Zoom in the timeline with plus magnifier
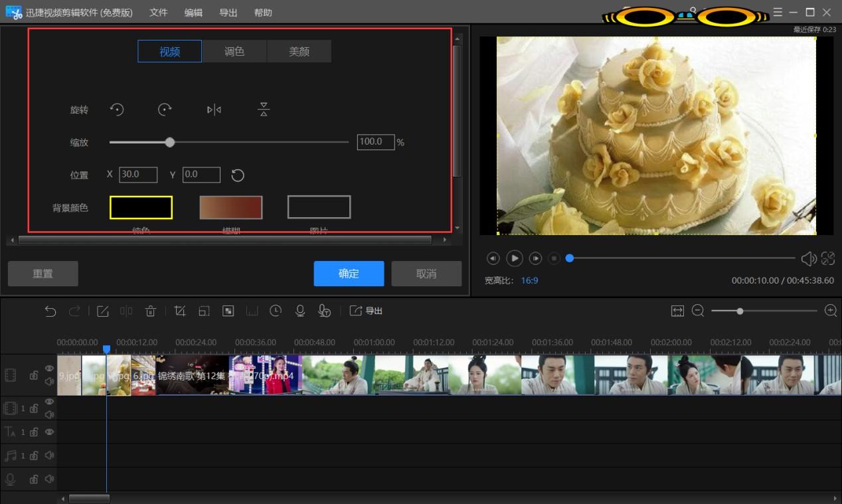 [x=830, y=311]
